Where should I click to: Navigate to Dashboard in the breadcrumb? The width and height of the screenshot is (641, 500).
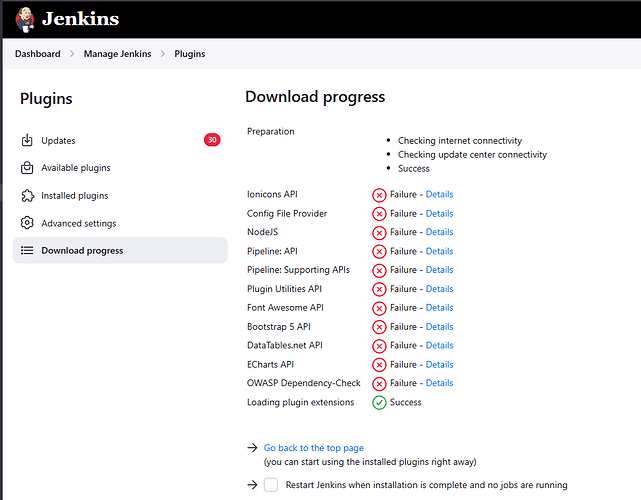click(x=38, y=54)
